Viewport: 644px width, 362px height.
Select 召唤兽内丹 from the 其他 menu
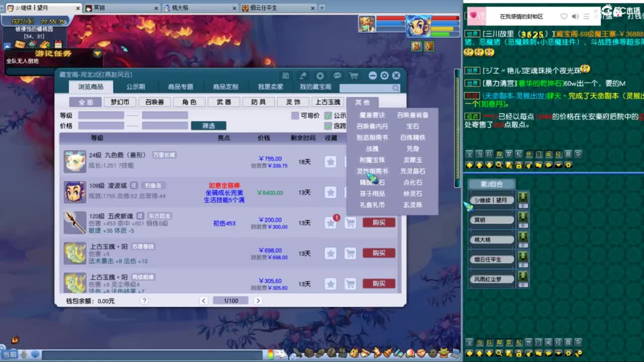tap(372, 126)
